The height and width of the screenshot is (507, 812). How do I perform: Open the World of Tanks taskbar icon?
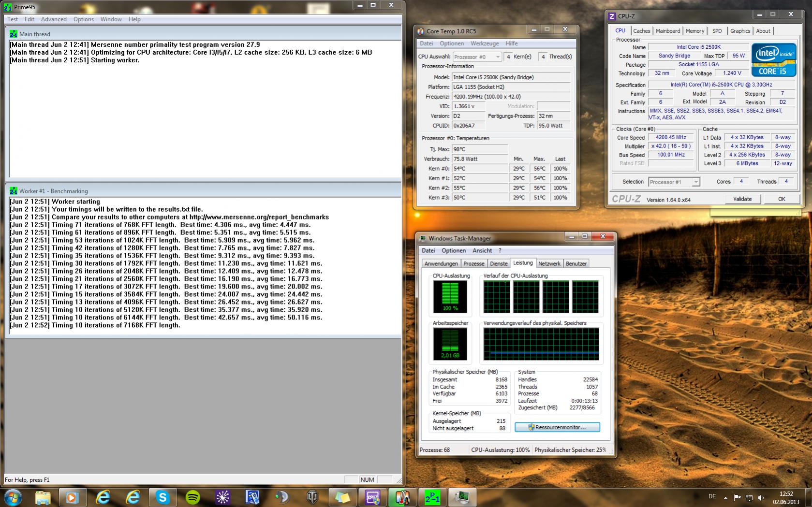[x=312, y=497]
